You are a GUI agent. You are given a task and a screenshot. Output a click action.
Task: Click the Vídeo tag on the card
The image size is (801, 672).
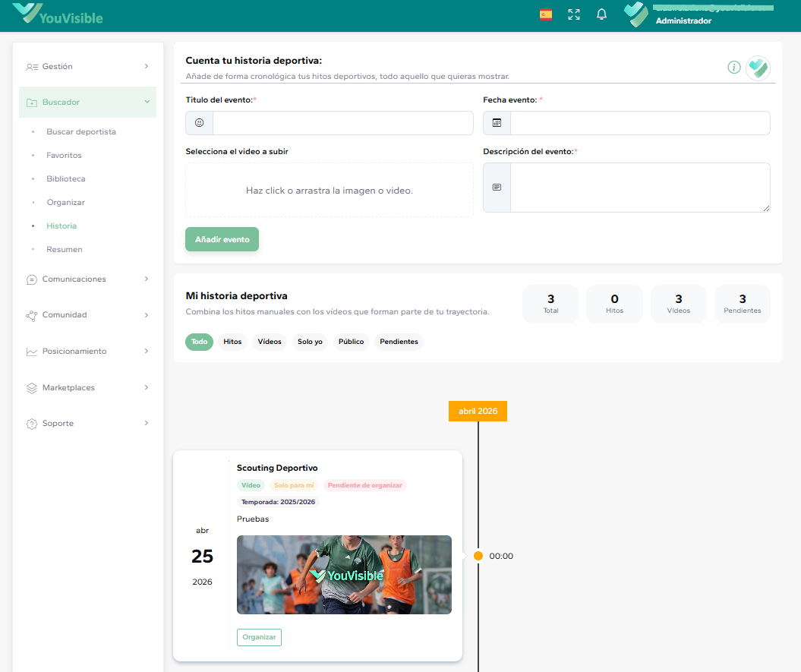(251, 485)
